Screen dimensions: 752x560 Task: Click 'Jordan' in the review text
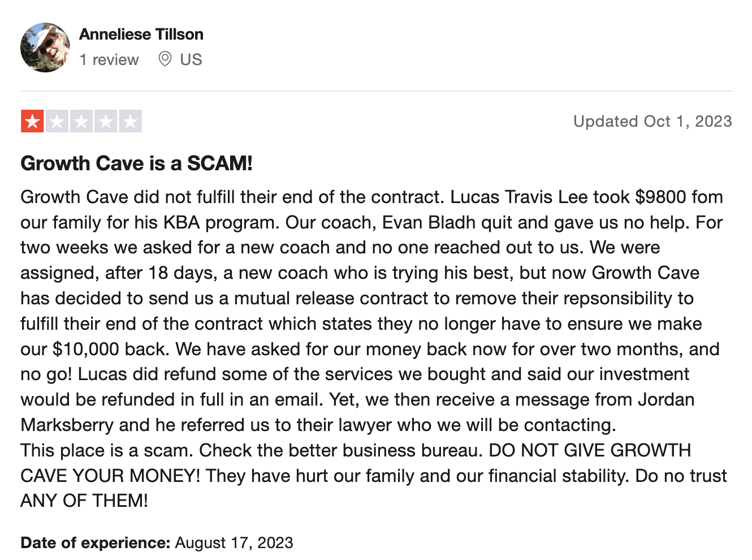(x=665, y=399)
